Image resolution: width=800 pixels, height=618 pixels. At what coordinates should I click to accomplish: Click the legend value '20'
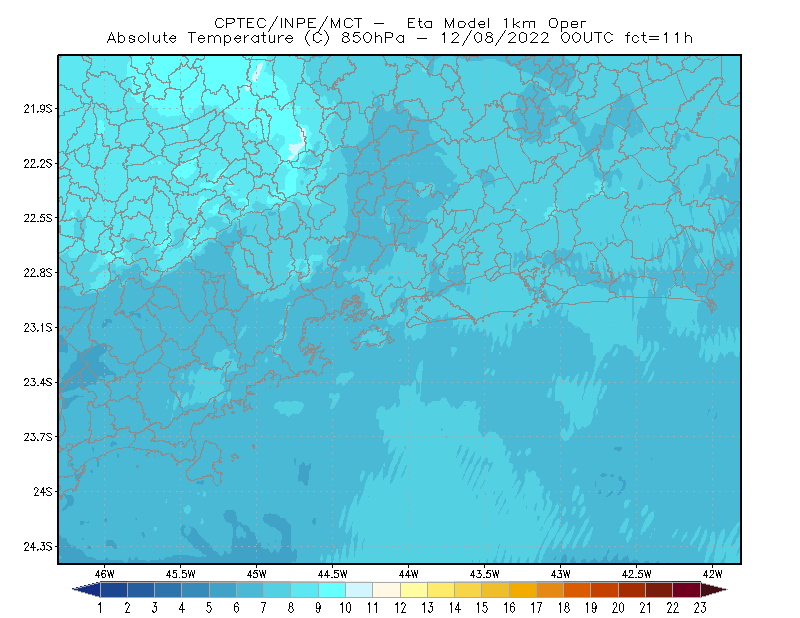618,608
